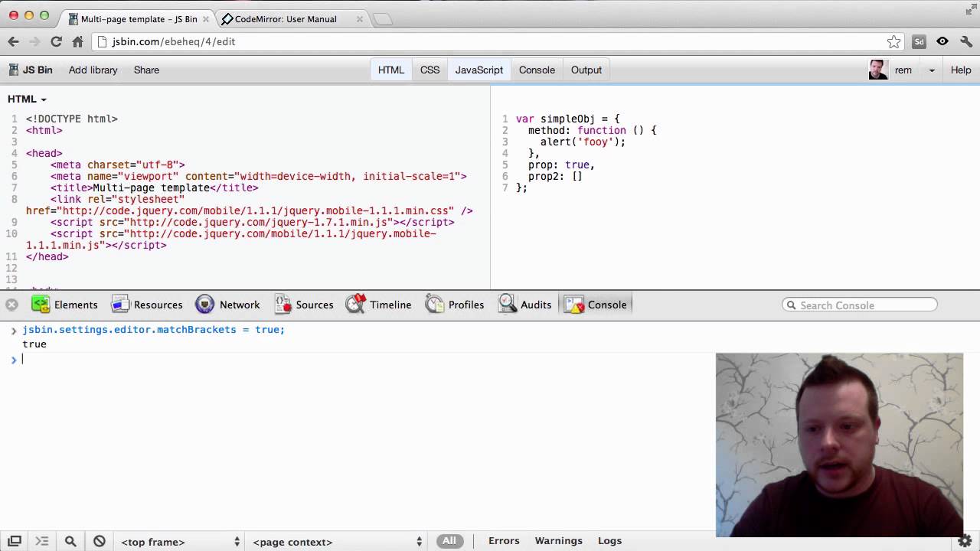Enable the Errors console filter
Viewport: 980px width, 551px height.
pos(504,541)
